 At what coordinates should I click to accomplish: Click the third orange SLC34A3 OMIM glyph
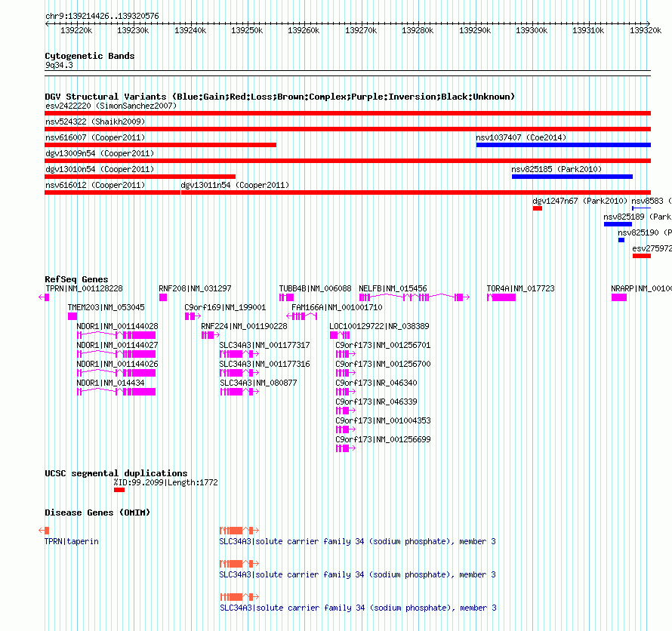239,597
